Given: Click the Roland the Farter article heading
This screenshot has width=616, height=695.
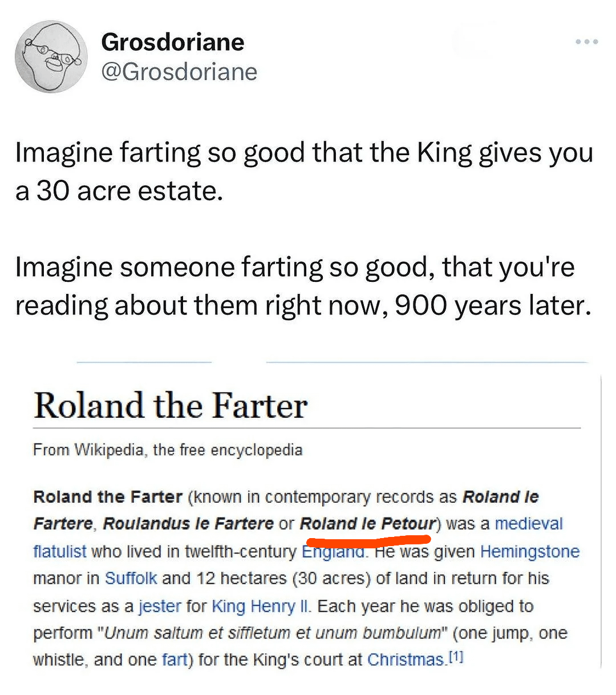Looking at the screenshot, I should [171, 406].
